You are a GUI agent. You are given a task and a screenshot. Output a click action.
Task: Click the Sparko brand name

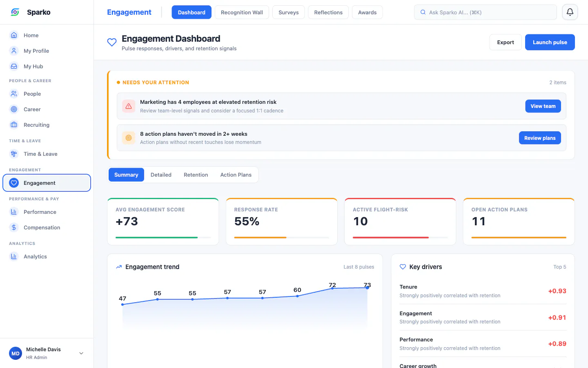(x=39, y=12)
